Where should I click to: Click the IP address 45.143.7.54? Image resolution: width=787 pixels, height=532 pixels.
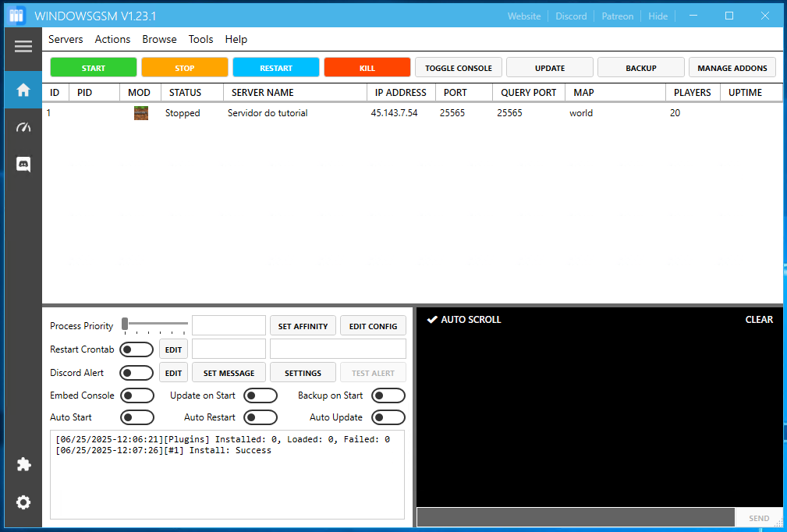(x=394, y=113)
